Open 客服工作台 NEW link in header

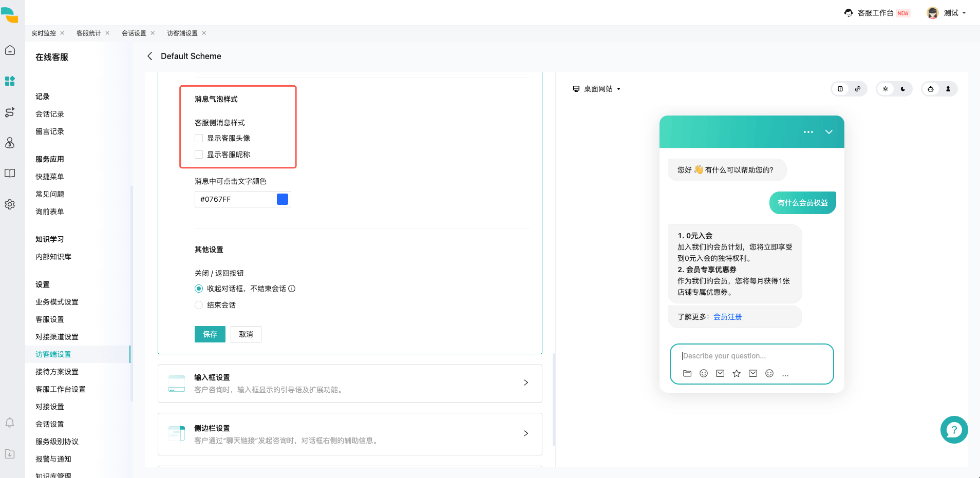(x=877, y=13)
